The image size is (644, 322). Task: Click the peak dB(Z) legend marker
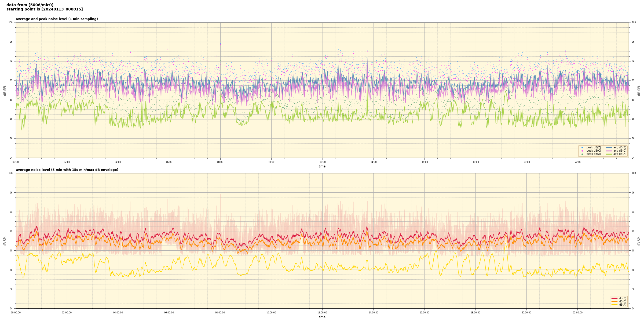pos(582,148)
